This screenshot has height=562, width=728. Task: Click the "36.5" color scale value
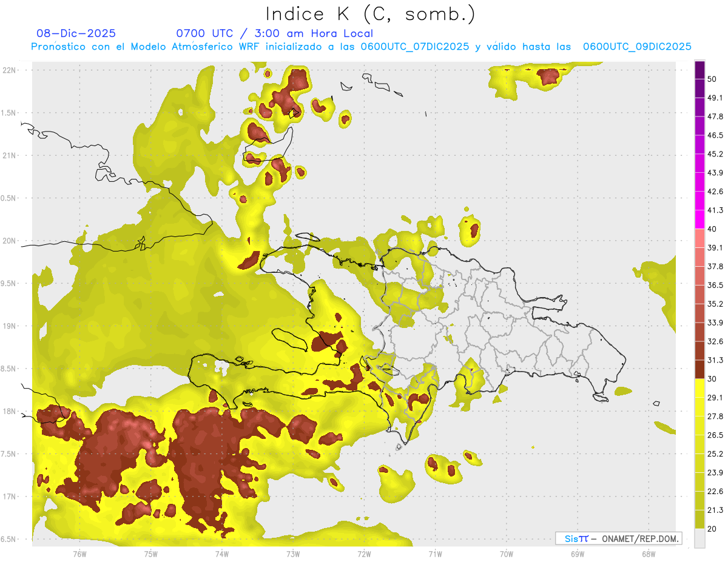pyautogui.click(x=715, y=285)
